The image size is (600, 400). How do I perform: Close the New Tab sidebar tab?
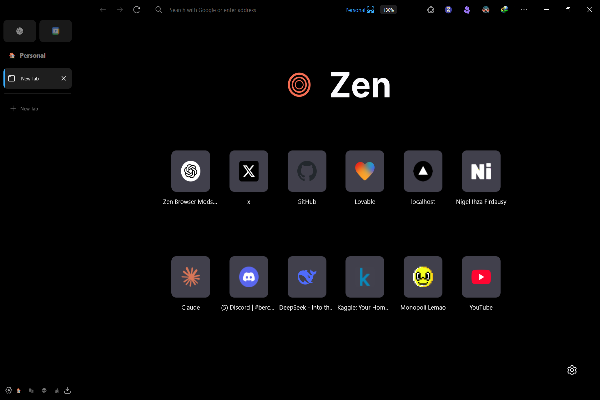[64, 78]
